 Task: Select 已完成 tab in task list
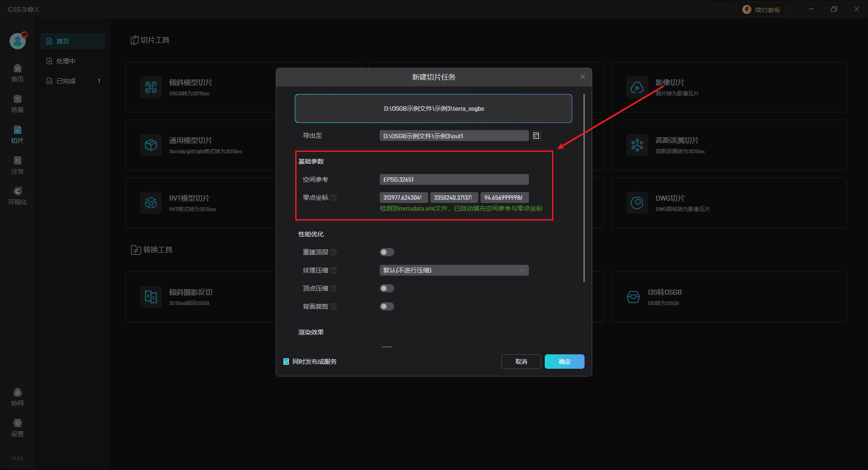[73, 81]
